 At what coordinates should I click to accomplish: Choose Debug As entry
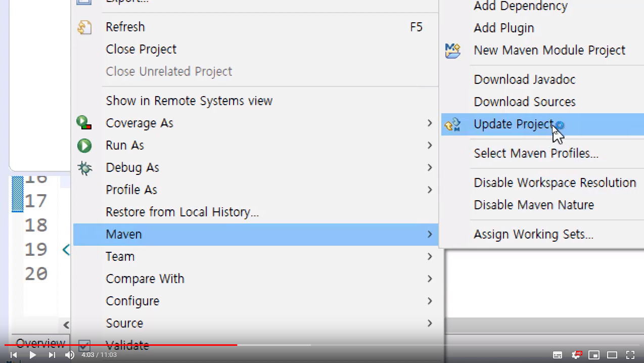pos(255,167)
